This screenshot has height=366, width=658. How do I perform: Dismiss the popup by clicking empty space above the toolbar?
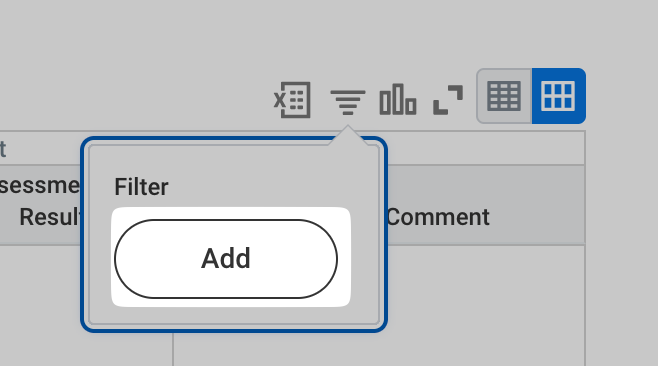click(x=294, y=34)
